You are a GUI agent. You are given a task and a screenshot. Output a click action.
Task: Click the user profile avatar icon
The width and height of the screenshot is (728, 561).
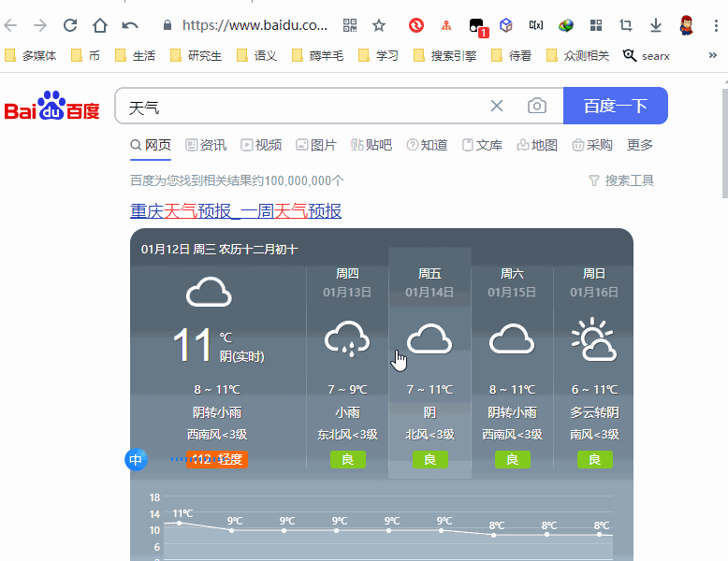click(x=686, y=25)
